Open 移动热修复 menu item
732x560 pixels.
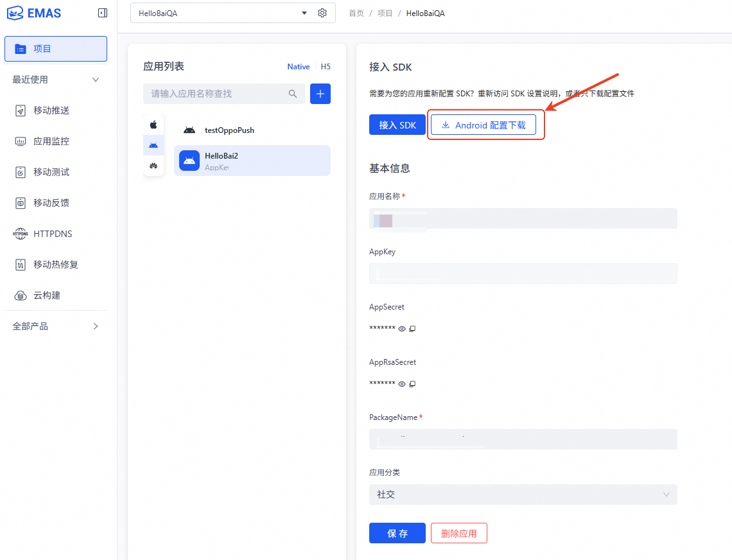[x=56, y=265]
